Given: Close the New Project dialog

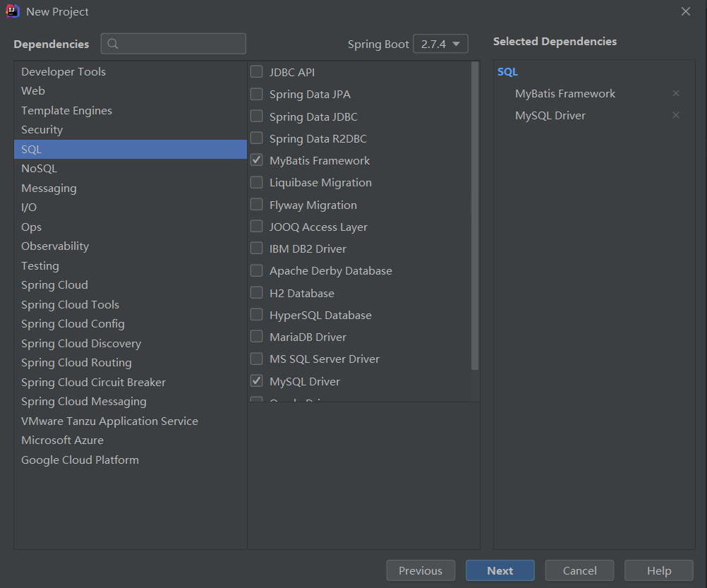Looking at the screenshot, I should (x=685, y=11).
